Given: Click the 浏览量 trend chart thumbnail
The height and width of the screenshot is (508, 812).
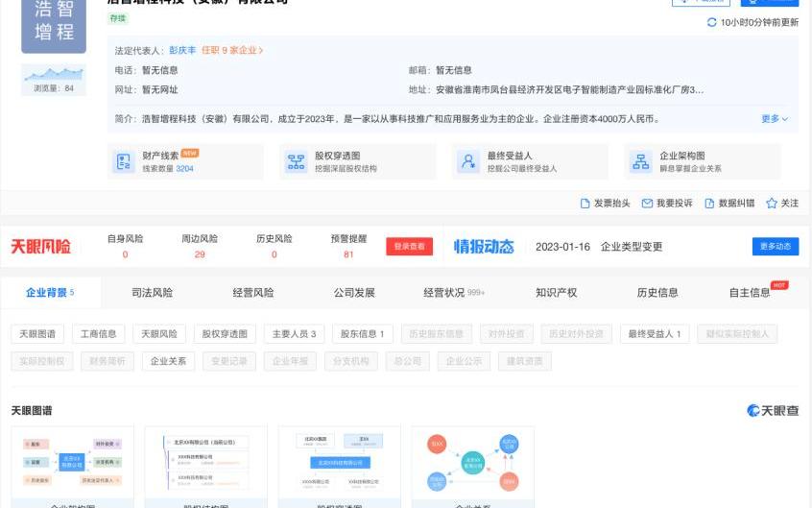Looking at the screenshot, I should click(54, 80).
